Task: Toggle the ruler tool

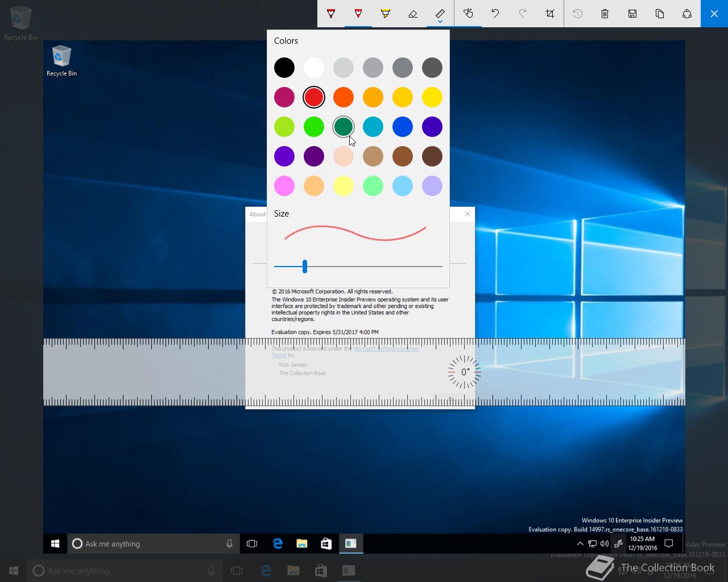Action: (x=440, y=14)
